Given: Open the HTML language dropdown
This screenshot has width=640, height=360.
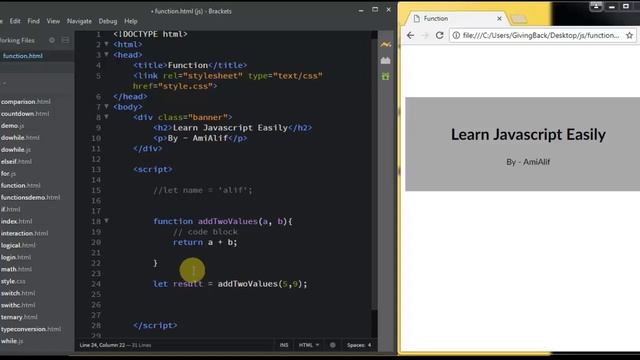Looking at the screenshot, I should 309,345.
